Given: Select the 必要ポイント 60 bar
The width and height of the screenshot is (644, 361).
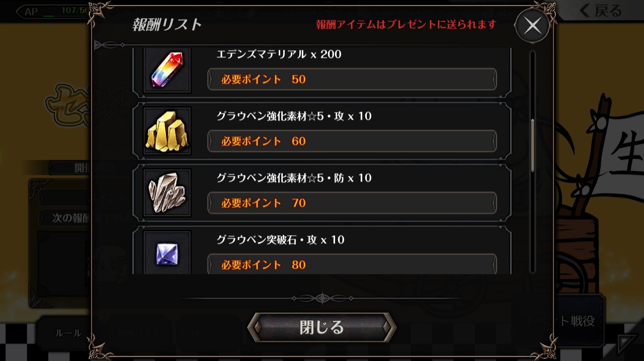Looking at the screenshot, I should tap(352, 141).
